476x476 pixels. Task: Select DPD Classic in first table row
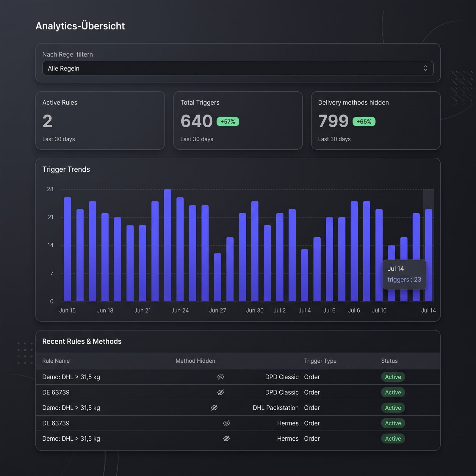tap(282, 377)
